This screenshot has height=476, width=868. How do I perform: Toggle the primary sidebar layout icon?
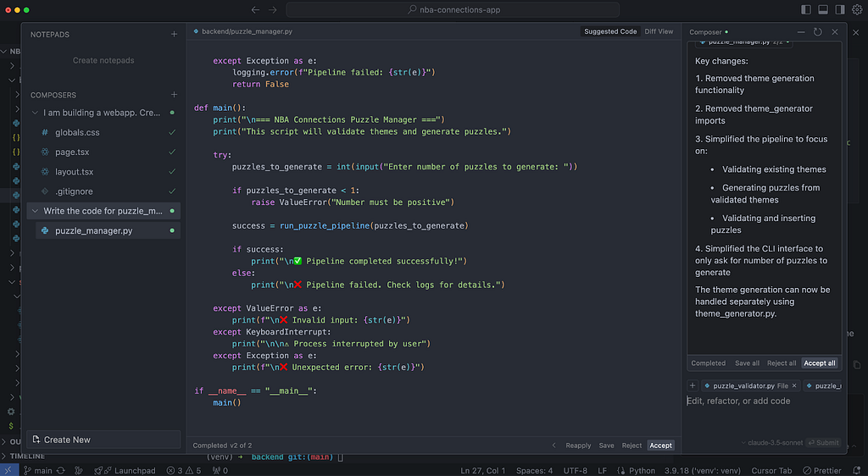click(x=806, y=9)
